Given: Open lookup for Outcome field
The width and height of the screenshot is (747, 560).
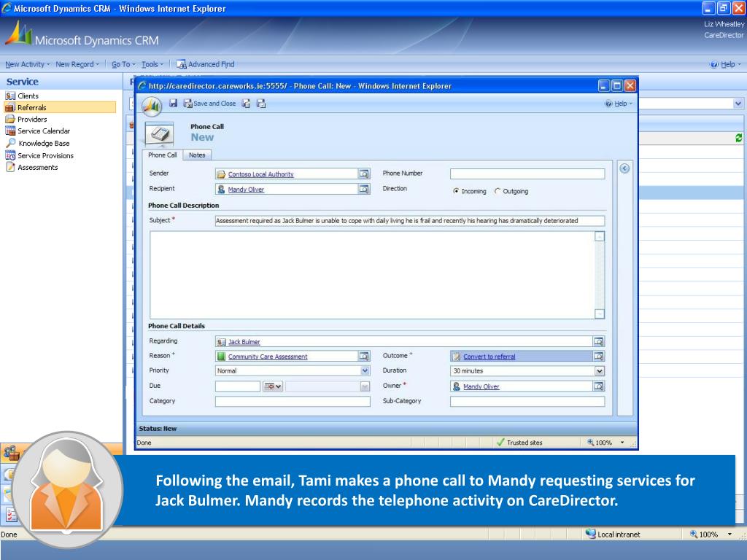Looking at the screenshot, I should click(x=599, y=356).
